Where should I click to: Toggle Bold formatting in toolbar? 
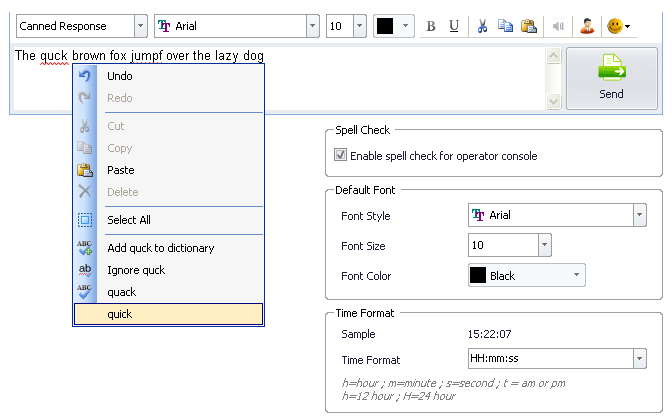[x=431, y=27]
